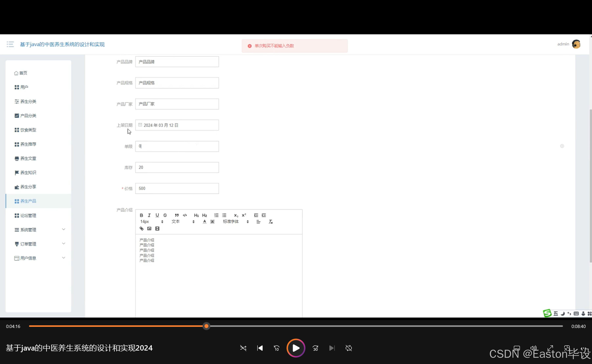
Task: Click the insert link icon
Action: tap(141, 228)
